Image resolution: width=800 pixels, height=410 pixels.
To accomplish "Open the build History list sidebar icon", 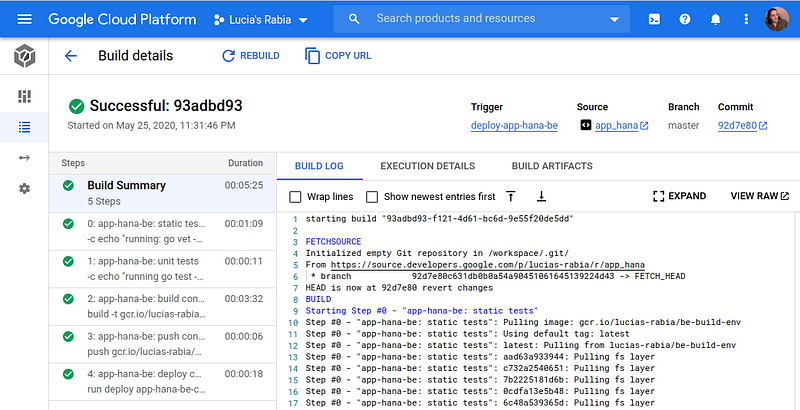I will click(24, 127).
